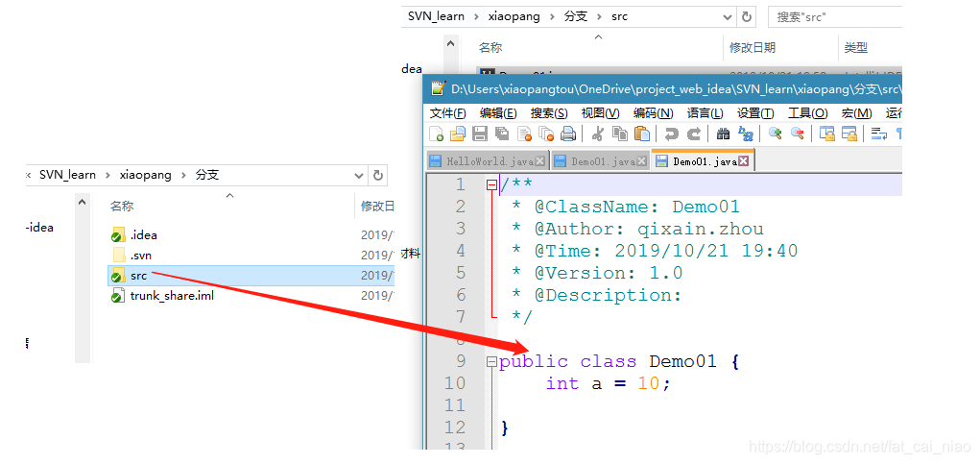The image size is (980, 464).
Task: Expand address history dropdown in src Explorer window
Action: [x=728, y=17]
